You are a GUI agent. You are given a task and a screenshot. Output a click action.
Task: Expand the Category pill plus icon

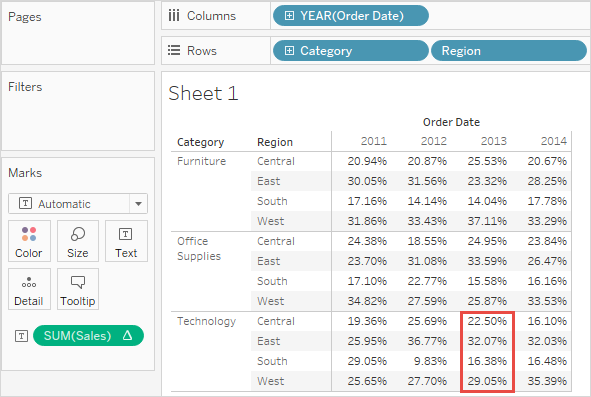(289, 51)
